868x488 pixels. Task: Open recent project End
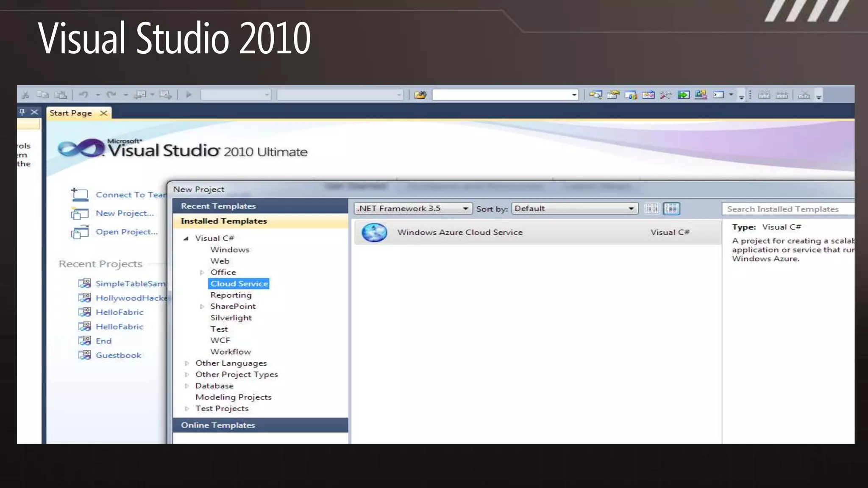click(103, 341)
